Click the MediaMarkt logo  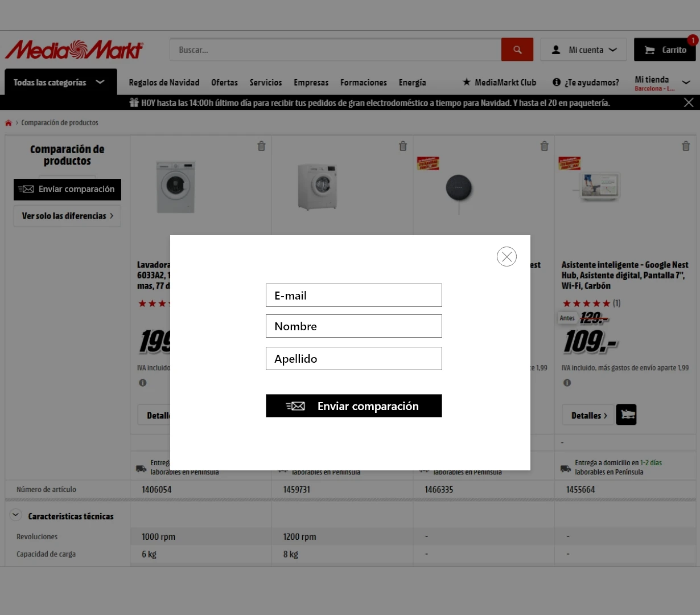click(x=74, y=50)
